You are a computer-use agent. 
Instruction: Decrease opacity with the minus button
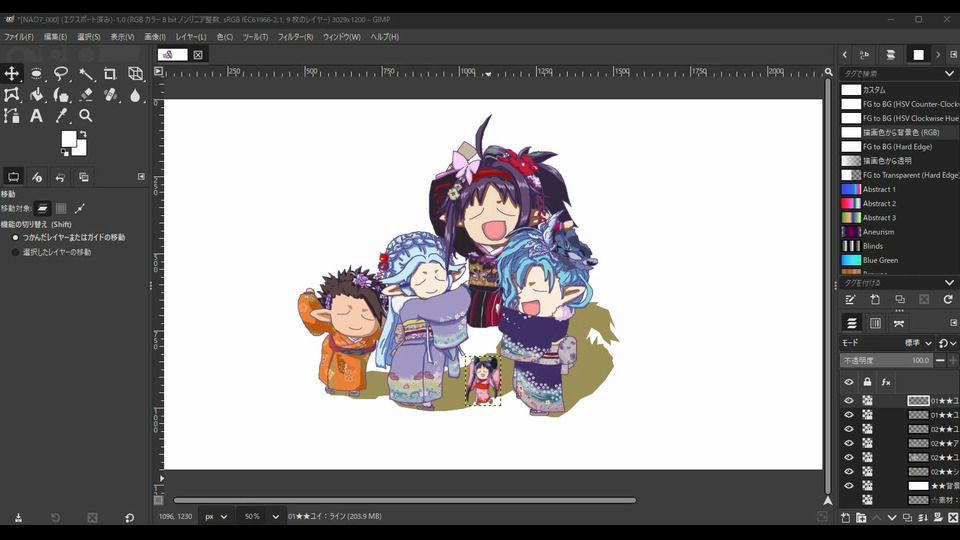pos(940,360)
